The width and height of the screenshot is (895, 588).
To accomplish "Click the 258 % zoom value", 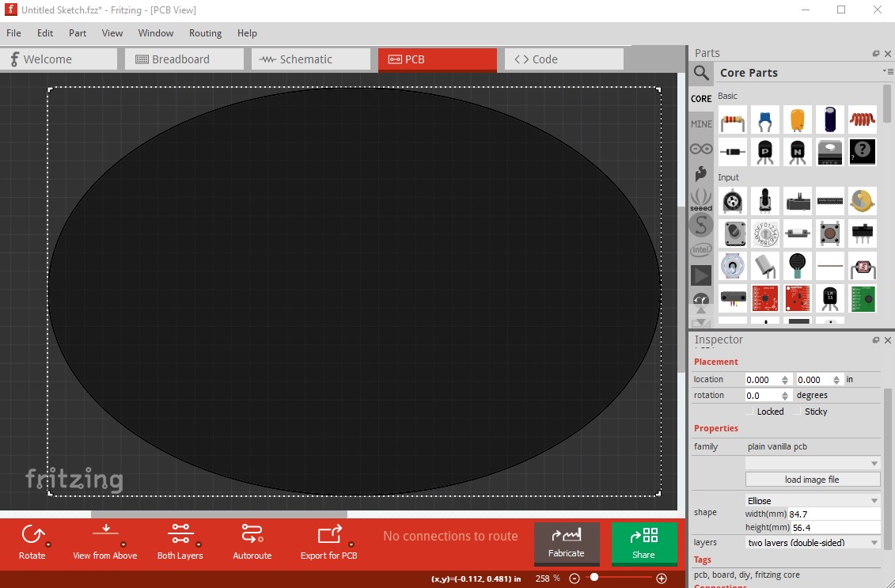I will 548,579.
